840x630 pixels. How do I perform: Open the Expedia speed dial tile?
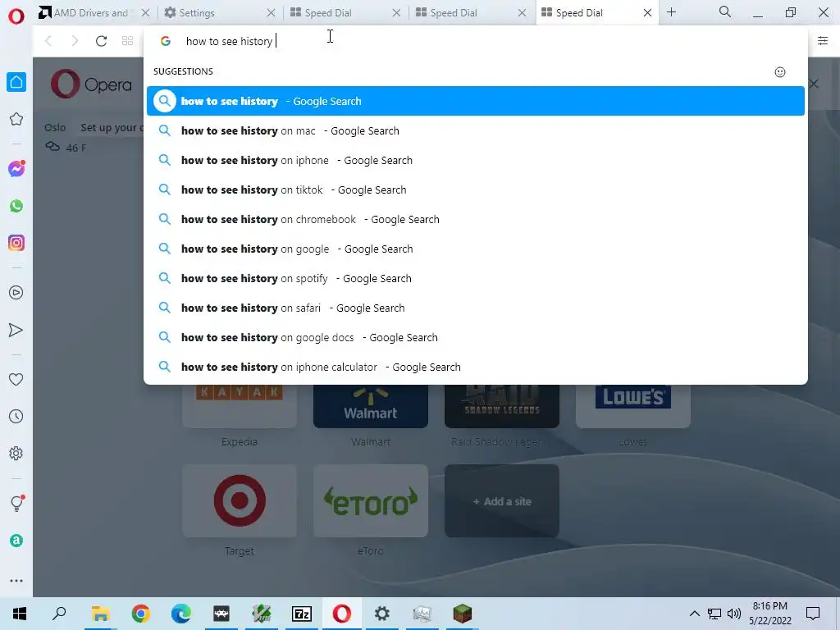240,406
